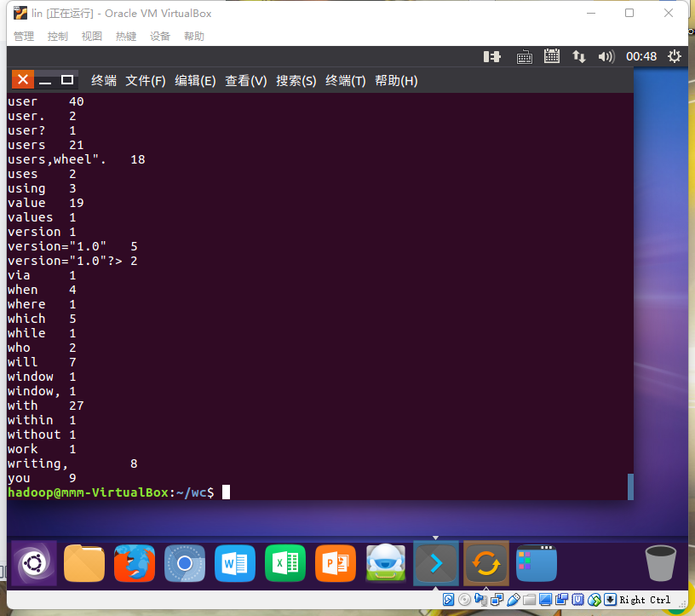Click the audio status icon in VirtualBox
695x616 pixels.
(481, 600)
